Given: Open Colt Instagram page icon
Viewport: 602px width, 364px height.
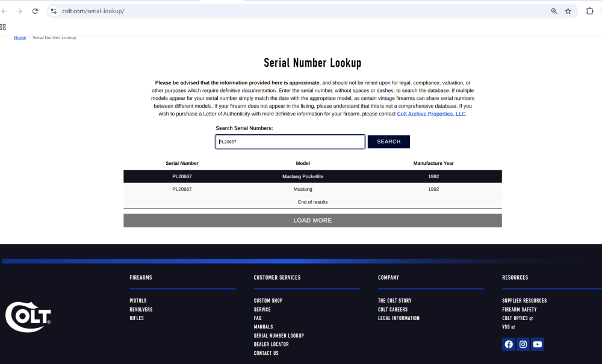Looking at the screenshot, I should tap(523, 344).
